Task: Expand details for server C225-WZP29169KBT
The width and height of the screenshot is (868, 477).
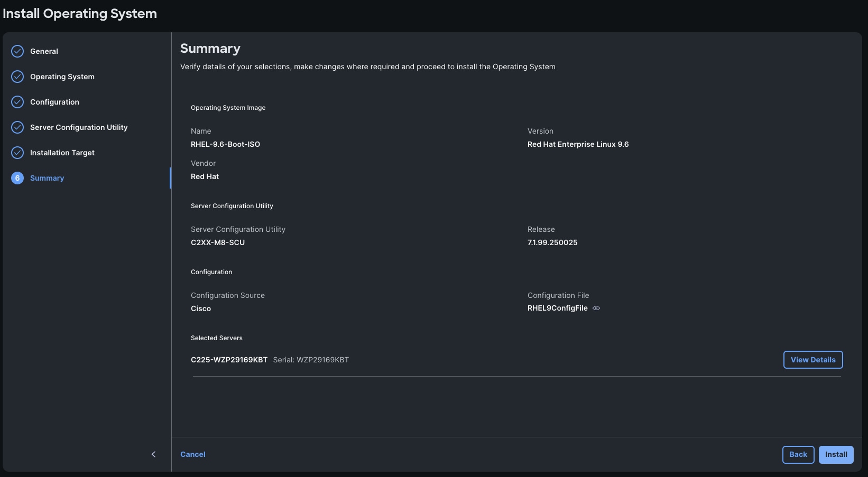Action: click(812, 359)
